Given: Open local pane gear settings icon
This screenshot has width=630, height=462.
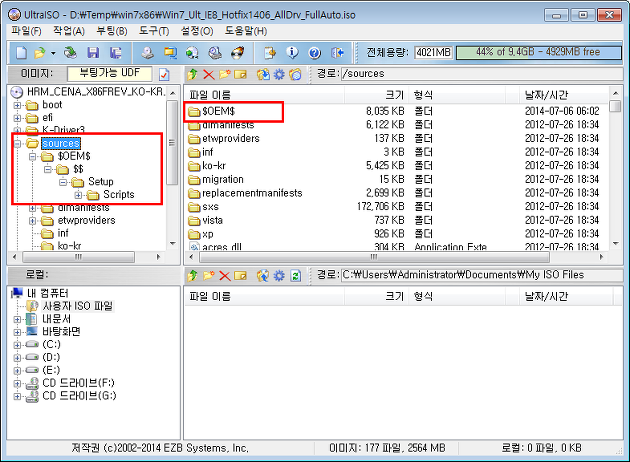Looking at the screenshot, I should click(279, 276).
